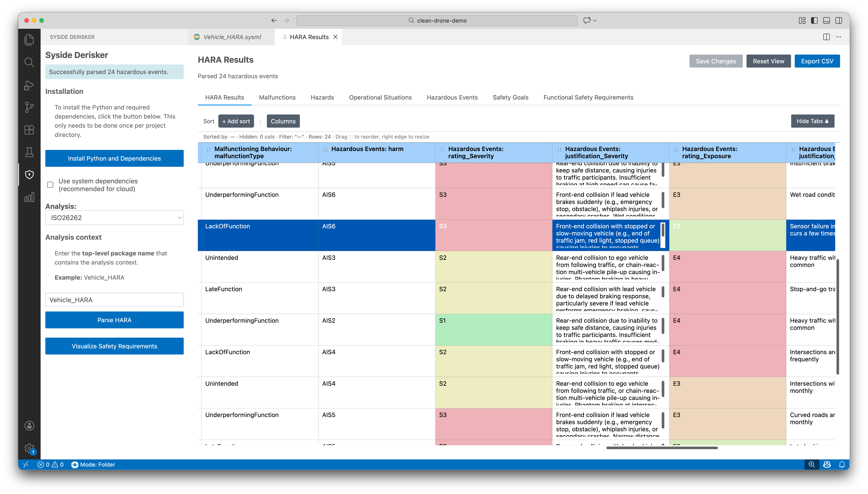868x494 pixels.
Task: Switch to the Safety Goals tab
Action: [x=510, y=97]
